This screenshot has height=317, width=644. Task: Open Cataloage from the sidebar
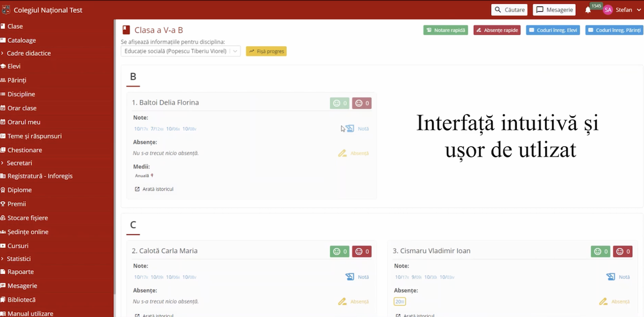point(21,40)
